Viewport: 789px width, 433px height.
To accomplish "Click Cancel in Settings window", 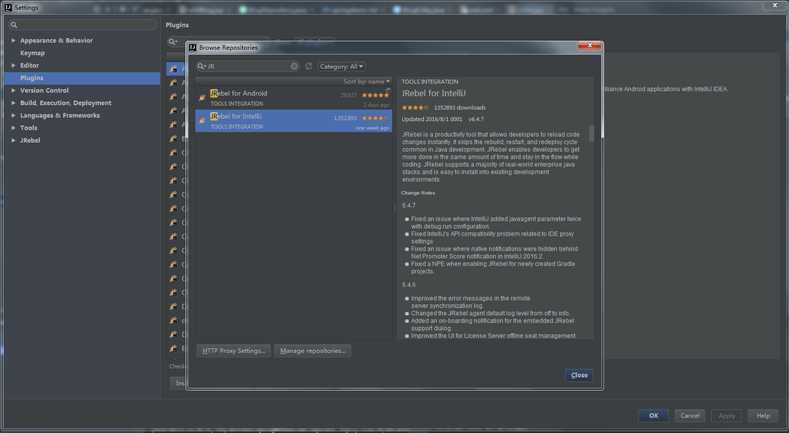I will point(690,415).
